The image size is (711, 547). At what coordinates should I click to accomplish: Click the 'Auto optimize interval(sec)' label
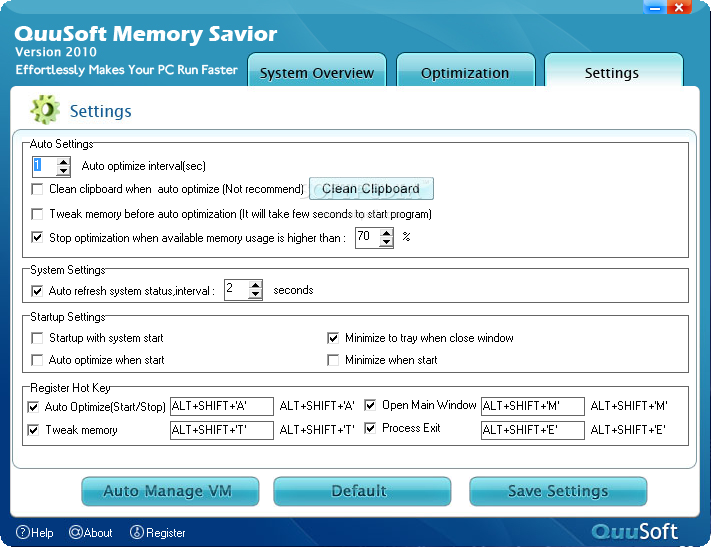[144, 166]
